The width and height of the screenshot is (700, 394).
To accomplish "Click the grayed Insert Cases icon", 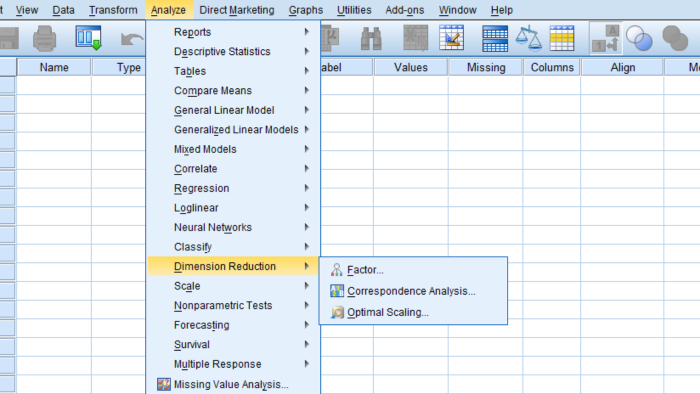I will tap(416, 38).
